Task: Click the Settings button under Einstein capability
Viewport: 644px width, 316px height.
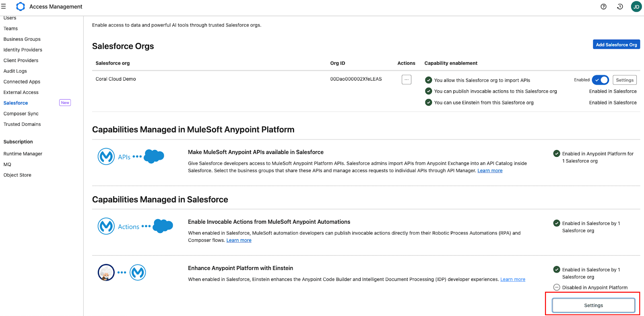Action: click(593, 305)
